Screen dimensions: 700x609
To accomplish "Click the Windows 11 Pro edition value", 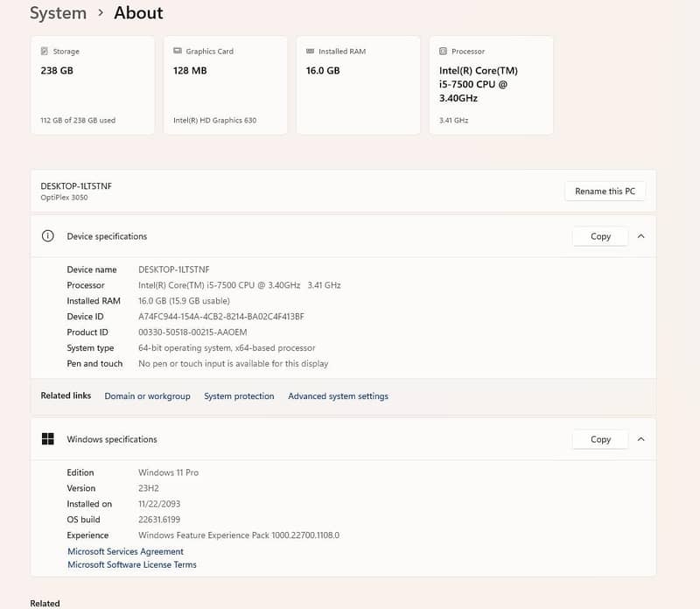I will coord(168,472).
